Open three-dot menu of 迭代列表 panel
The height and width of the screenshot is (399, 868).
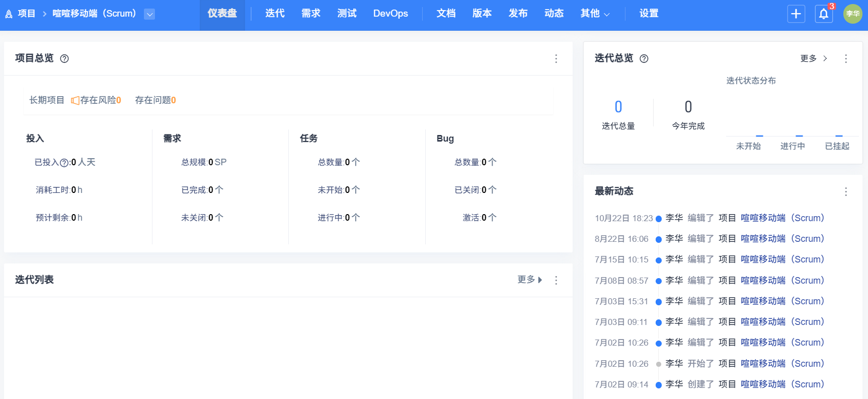pyautogui.click(x=556, y=280)
